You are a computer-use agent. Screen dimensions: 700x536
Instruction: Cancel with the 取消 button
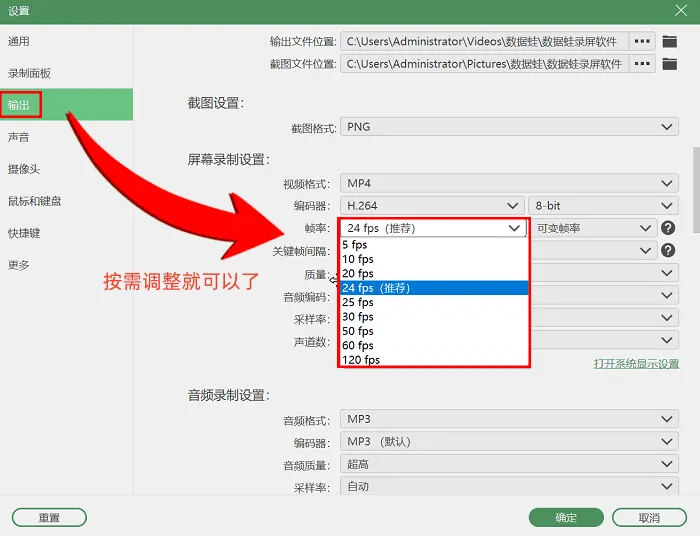click(649, 518)
